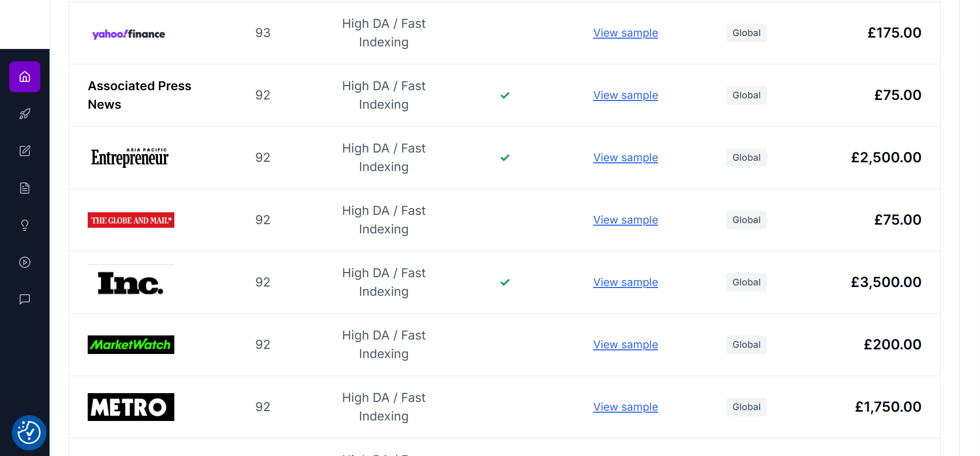Open the edit pencil sidebar icon
This screenshot has height=456, width=980.
pos(25,151)
